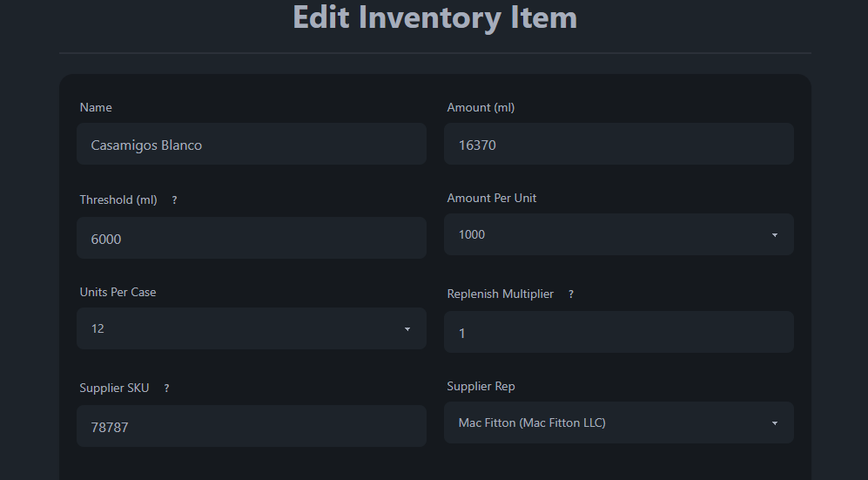Click the "Units Per Case" label

pyautogui.click(x=118, y=293)
